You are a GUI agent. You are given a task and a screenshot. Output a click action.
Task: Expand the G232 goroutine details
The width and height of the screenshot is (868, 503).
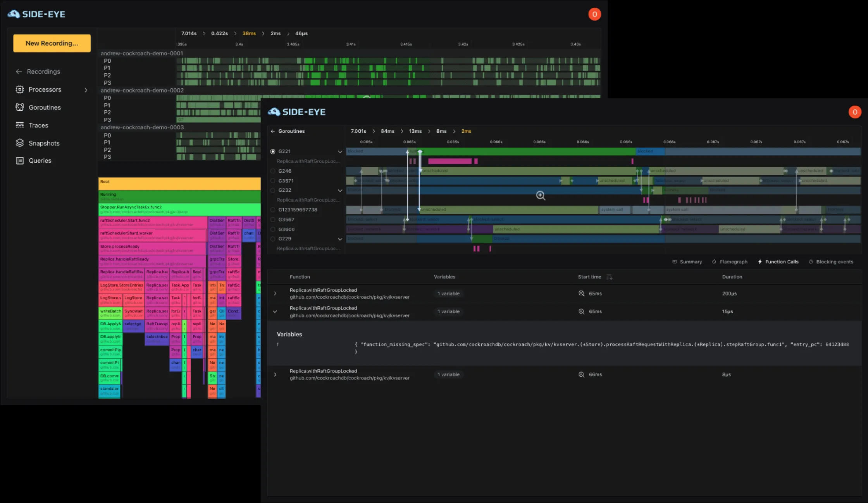tap(340, 191)
